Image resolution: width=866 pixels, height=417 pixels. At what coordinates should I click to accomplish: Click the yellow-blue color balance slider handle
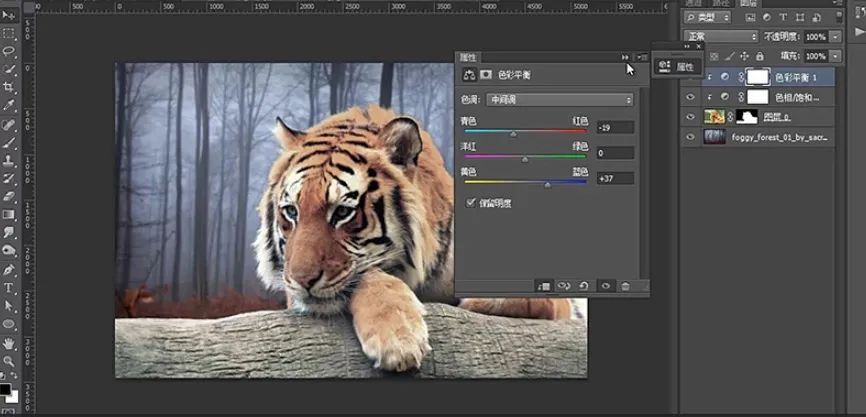(547, 185)
